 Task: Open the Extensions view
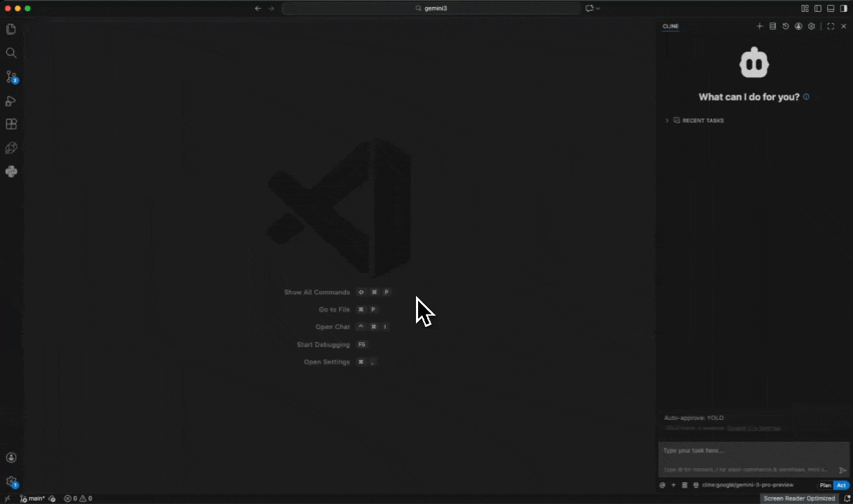(x=11, y=124)
